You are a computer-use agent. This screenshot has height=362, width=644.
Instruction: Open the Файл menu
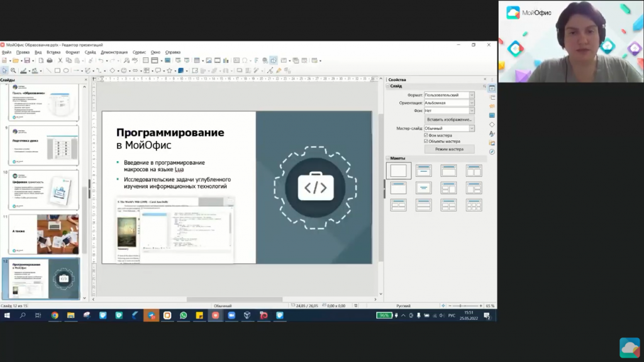coord(6,52)
